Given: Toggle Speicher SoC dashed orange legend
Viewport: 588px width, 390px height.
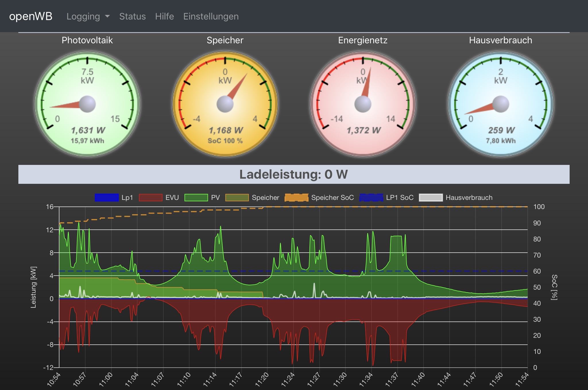Looking at the screenshot, I should 296,198.
